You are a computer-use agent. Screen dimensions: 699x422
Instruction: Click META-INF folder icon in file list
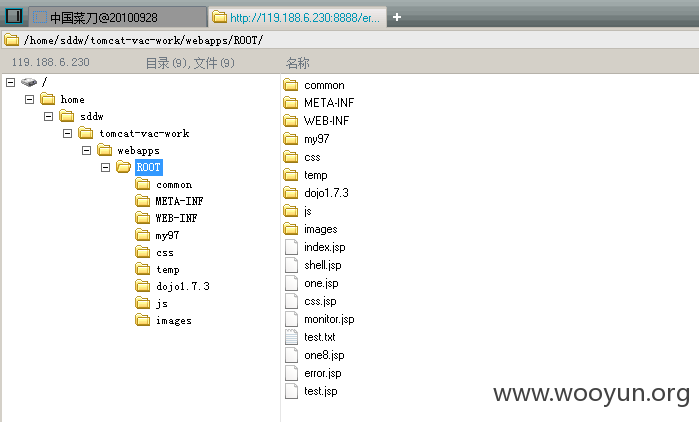pyautogui.click(x=291, y=103)
